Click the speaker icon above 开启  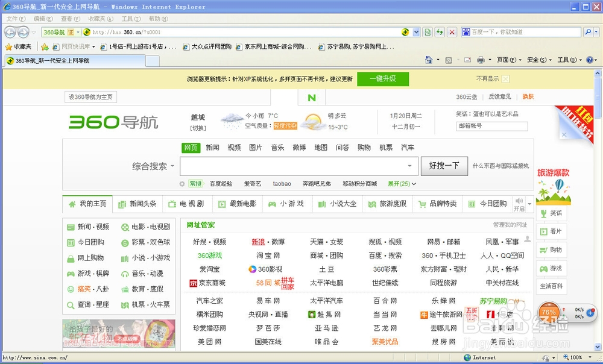pos(519,201)
